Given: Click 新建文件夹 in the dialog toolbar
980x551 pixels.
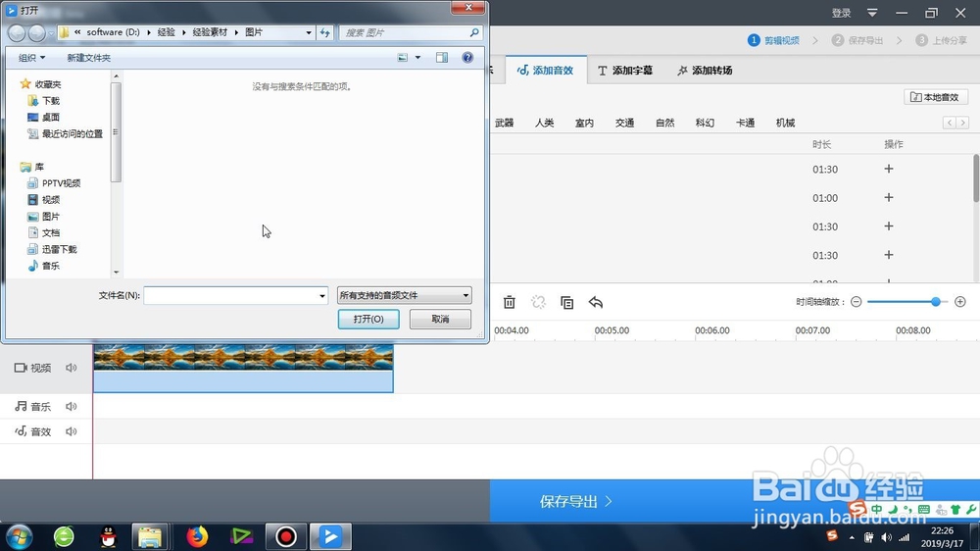Looking at the screenshot, I should [89, 58].
